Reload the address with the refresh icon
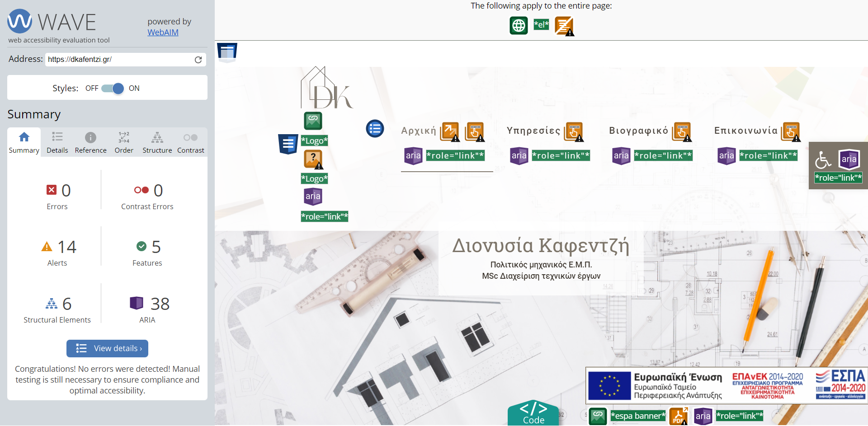This screenshot has height=426, width=868. point(198,60)
